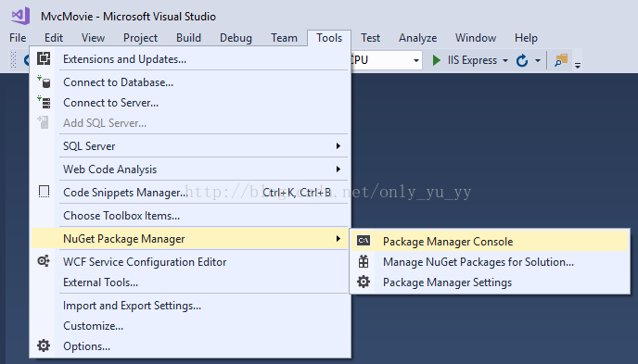Open the toolbar overflow options arrow

coord(578,65)
